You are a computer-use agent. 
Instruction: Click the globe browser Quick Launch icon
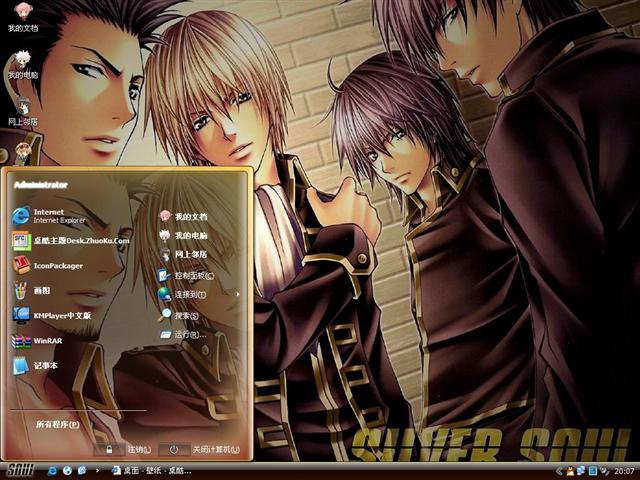click(x=67, y=471)
